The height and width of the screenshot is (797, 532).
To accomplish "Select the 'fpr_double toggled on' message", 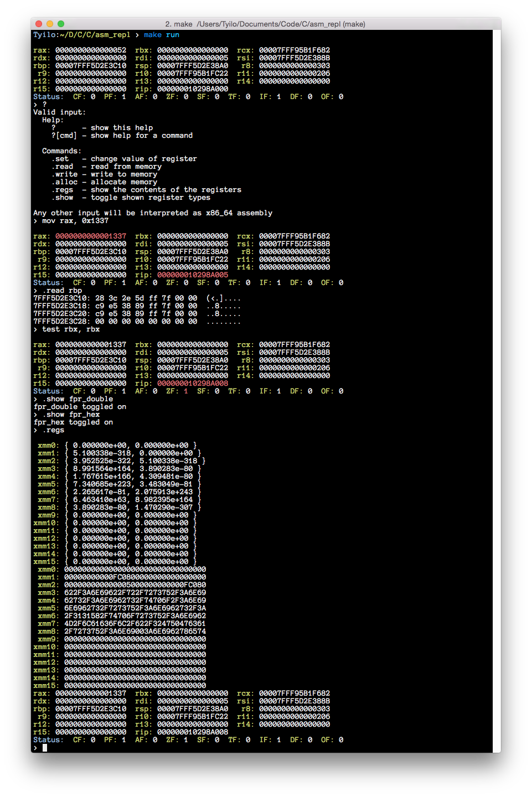I will [81, 406].
